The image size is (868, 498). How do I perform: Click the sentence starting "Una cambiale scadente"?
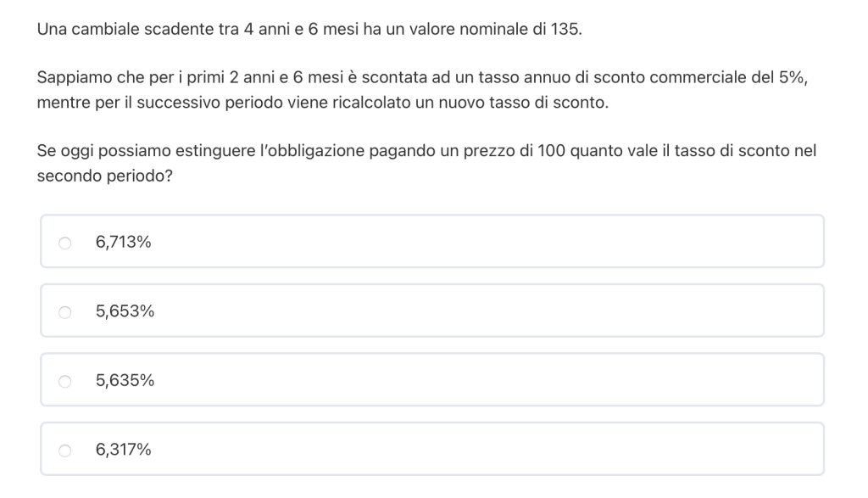point(309,30)
